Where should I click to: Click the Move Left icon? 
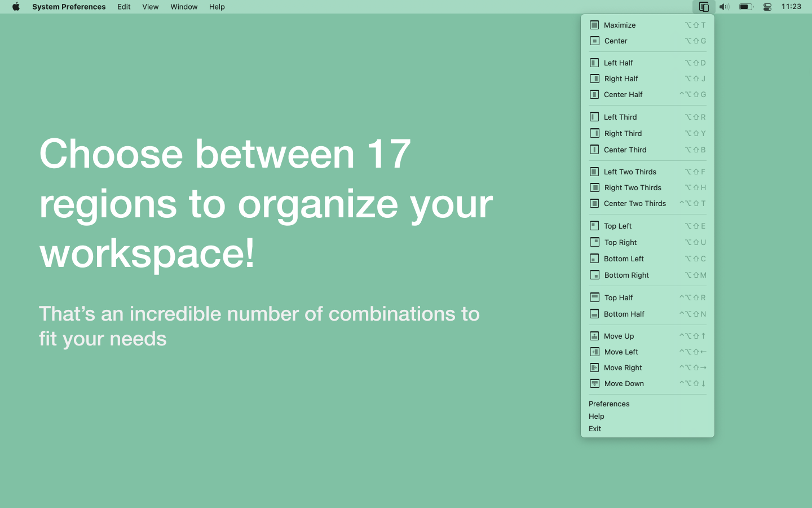[594, 352]
